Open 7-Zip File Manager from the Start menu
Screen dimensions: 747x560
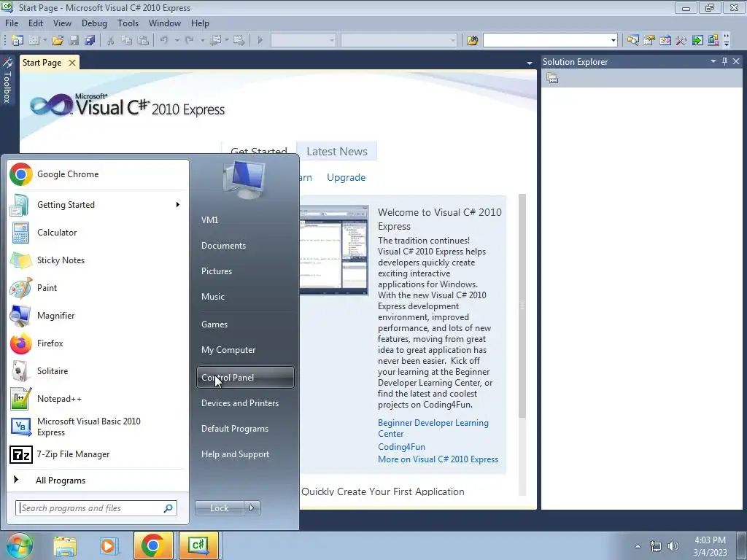point(98,454)
